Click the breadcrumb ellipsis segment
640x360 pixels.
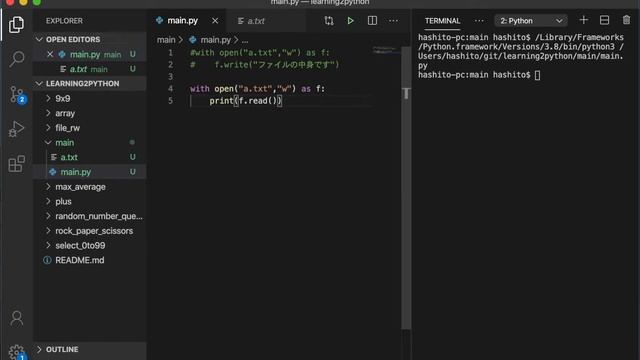coord(244,40)
